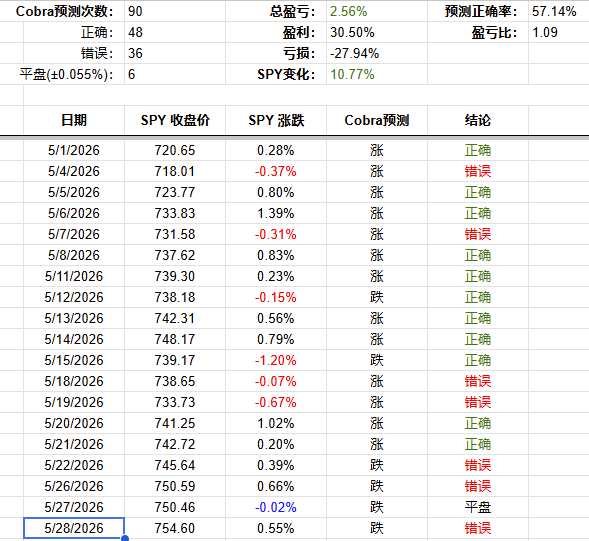
Task: Click the 总盈亏 value 2.56% cell
Action: tap(377, 11)
